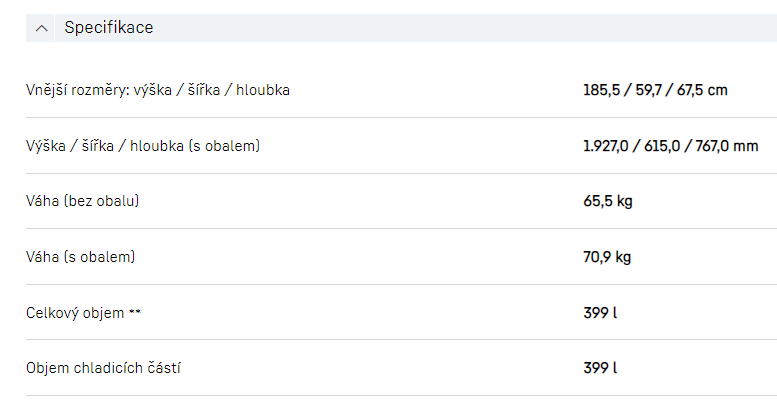Click the 65,5 kg weight value
The height and width of the screenshot is (406, 777).
point(607,201)
